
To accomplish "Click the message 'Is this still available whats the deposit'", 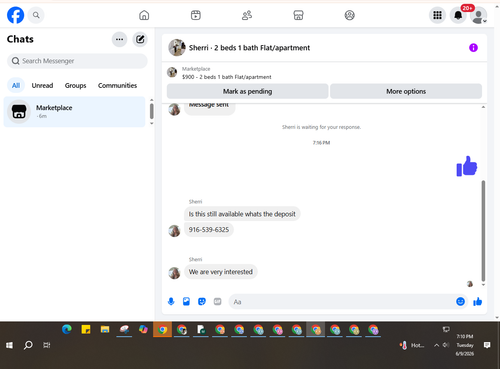I will [x=242, y=214].
